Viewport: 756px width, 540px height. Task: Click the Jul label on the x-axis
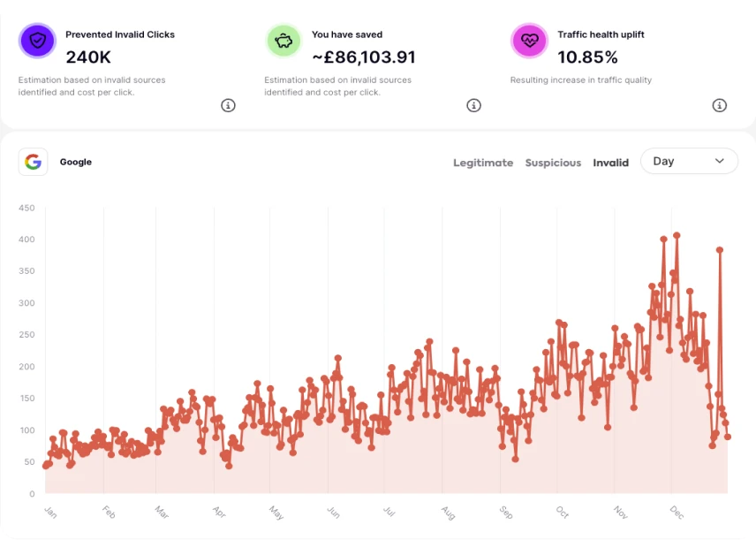click(389, 512)
